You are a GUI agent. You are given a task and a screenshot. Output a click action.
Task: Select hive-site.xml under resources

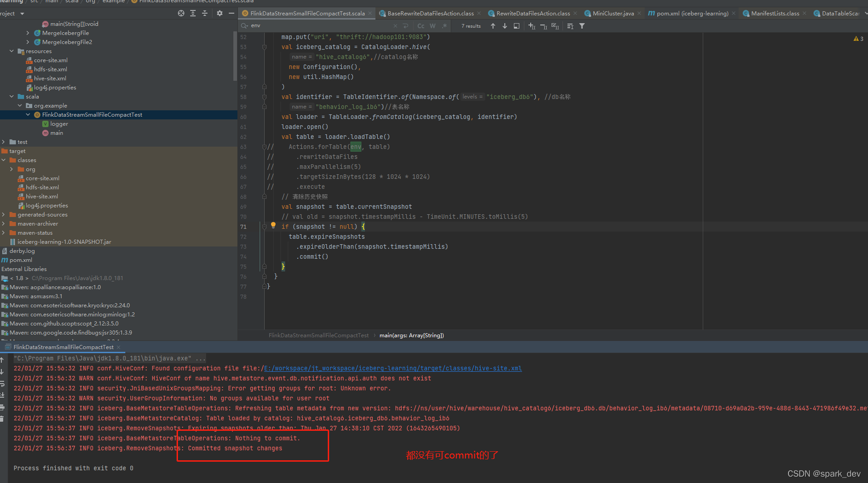[50, 78]
